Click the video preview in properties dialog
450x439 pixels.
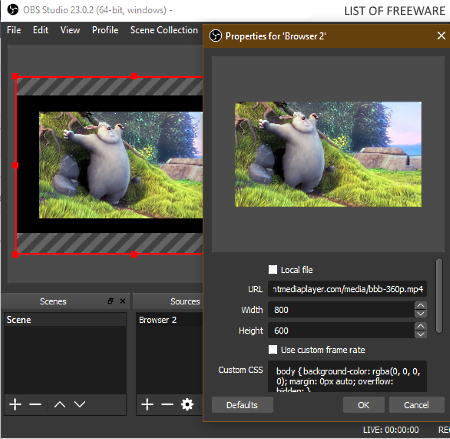point(328,154)
